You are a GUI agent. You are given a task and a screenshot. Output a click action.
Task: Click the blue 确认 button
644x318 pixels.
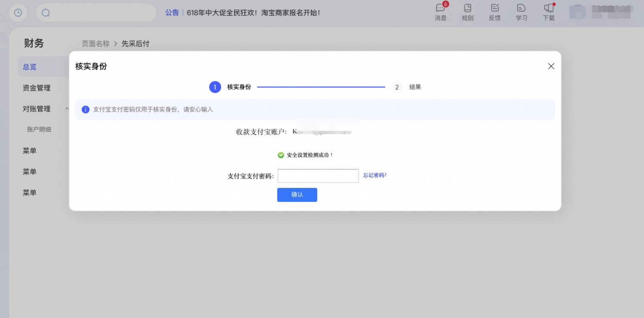tap(297, 195)
